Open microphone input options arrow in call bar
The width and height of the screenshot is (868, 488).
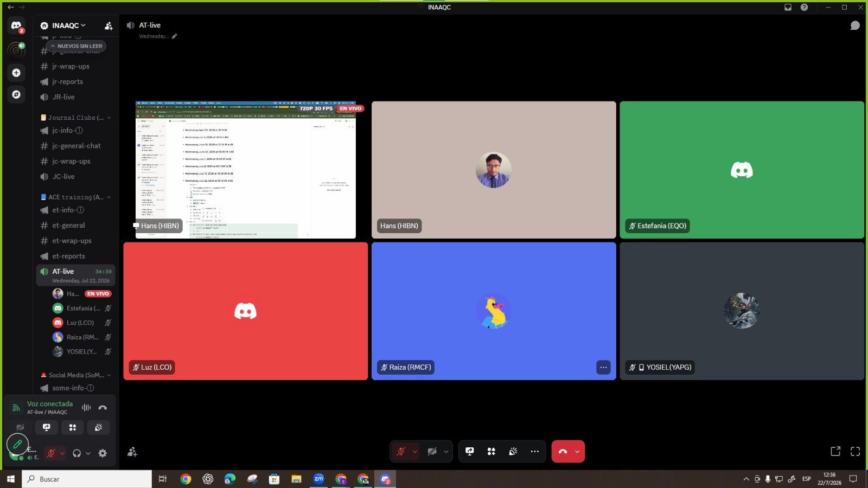point(415,451)
